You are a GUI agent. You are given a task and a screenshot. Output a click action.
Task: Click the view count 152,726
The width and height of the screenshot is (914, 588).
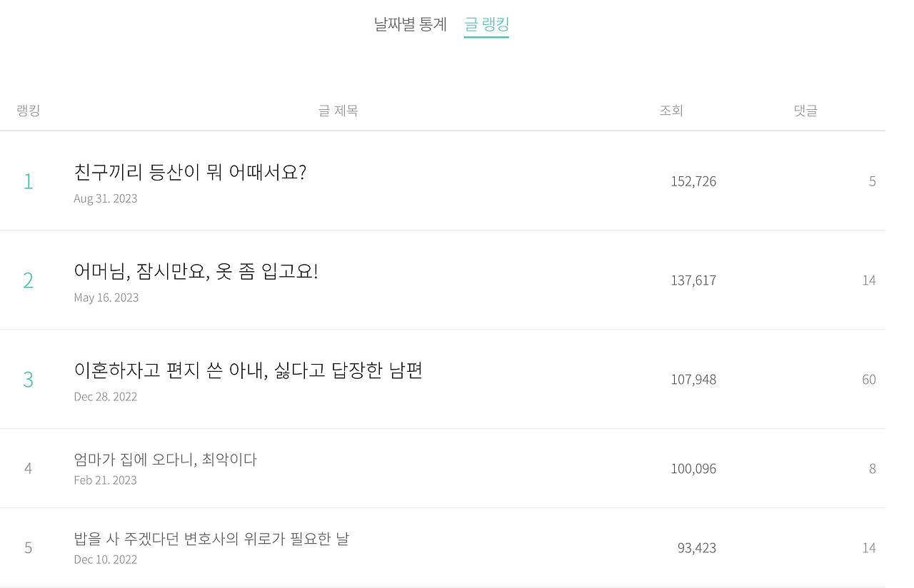(x=693, y=181)
